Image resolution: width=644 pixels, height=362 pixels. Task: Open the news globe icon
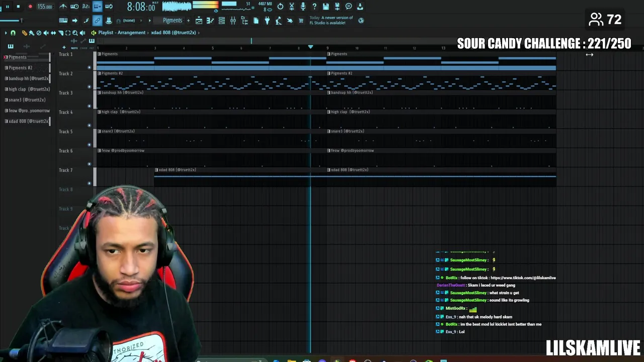(361, 21)
